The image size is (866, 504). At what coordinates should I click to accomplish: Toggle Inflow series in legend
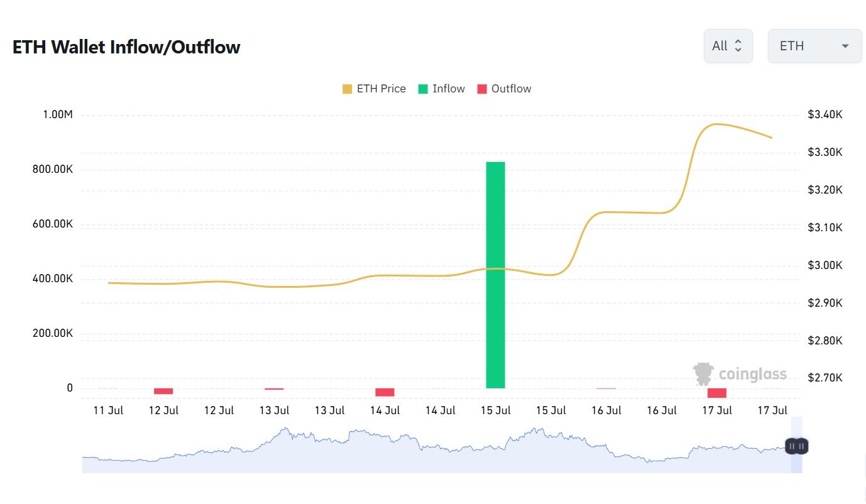(441, 89)
